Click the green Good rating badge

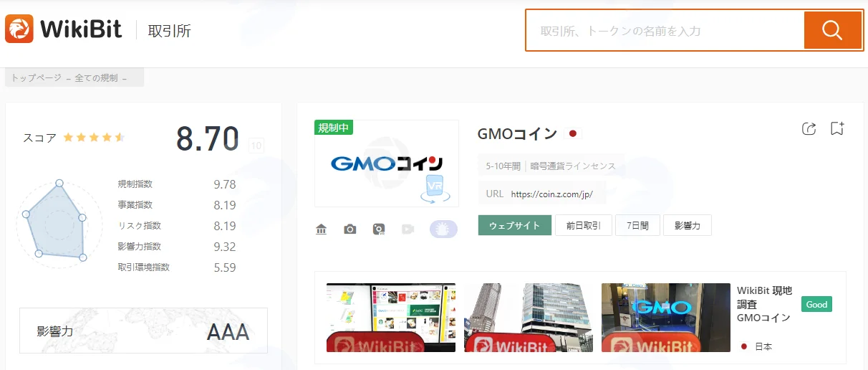click(x=816, y=304)
